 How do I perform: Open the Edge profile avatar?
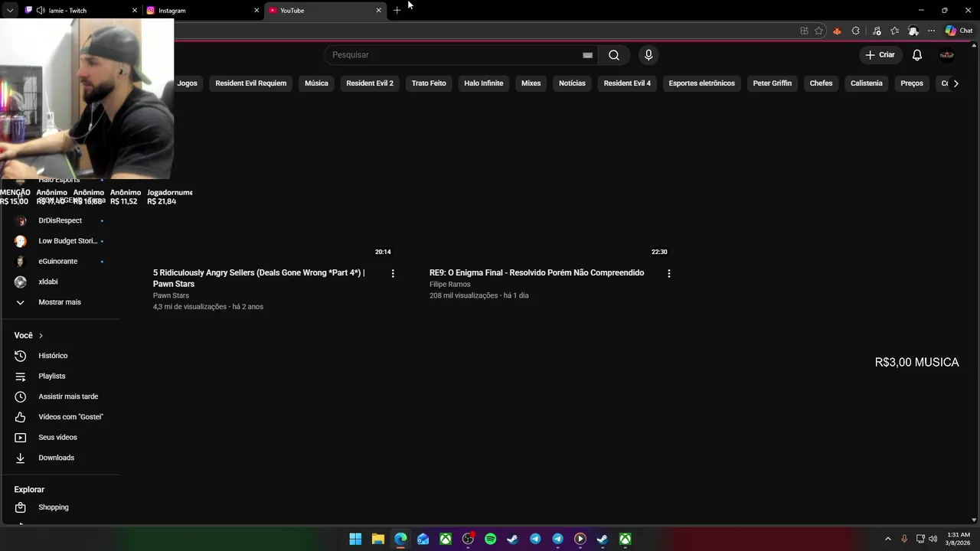(x=913, y=31)
